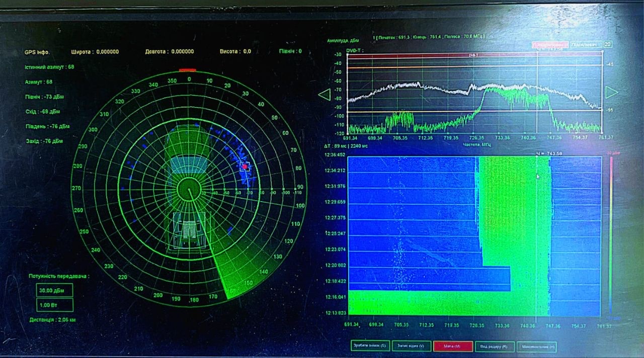
Task: Click the 120 degree label on the radar
Action: pyautogui.click(x=289, y=242)
